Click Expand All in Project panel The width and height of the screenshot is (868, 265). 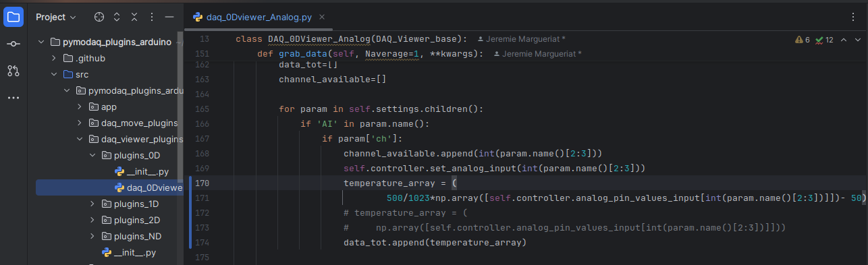pyautogui.click(x=117, y=17)
